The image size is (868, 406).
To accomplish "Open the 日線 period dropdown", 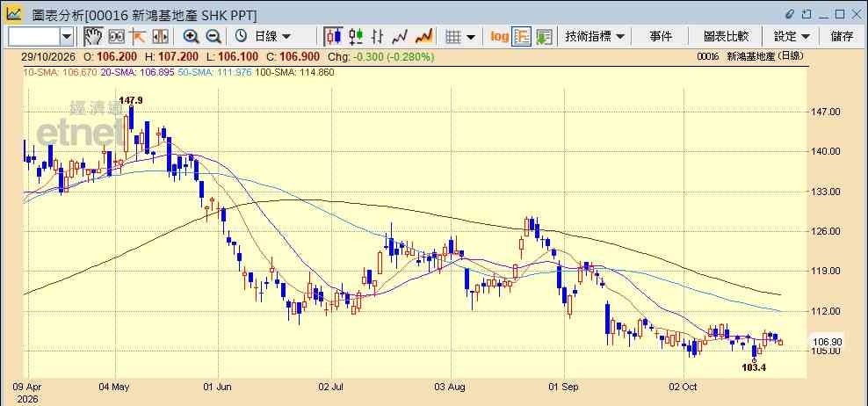I will 272,37.
